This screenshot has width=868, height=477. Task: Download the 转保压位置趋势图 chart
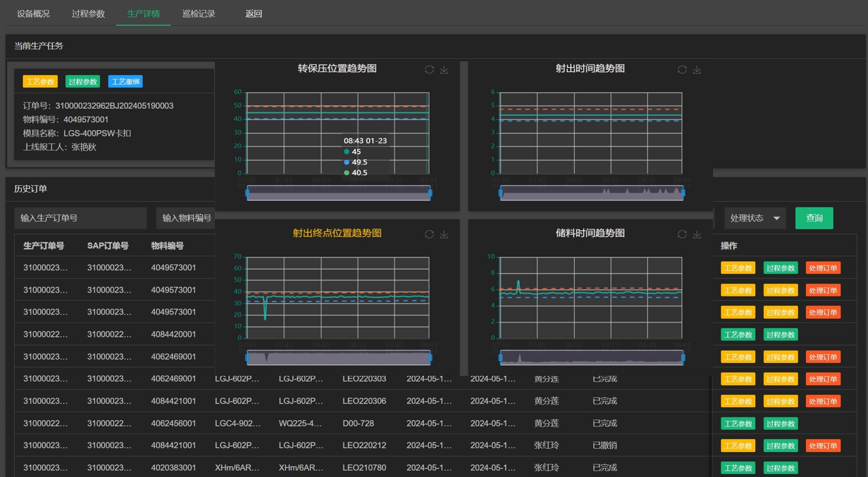pos(444,70)
